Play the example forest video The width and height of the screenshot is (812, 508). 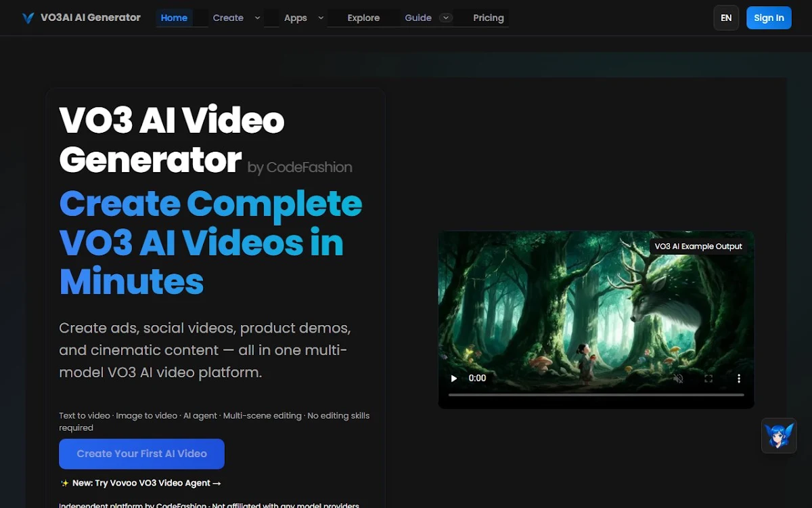[454, 378]
